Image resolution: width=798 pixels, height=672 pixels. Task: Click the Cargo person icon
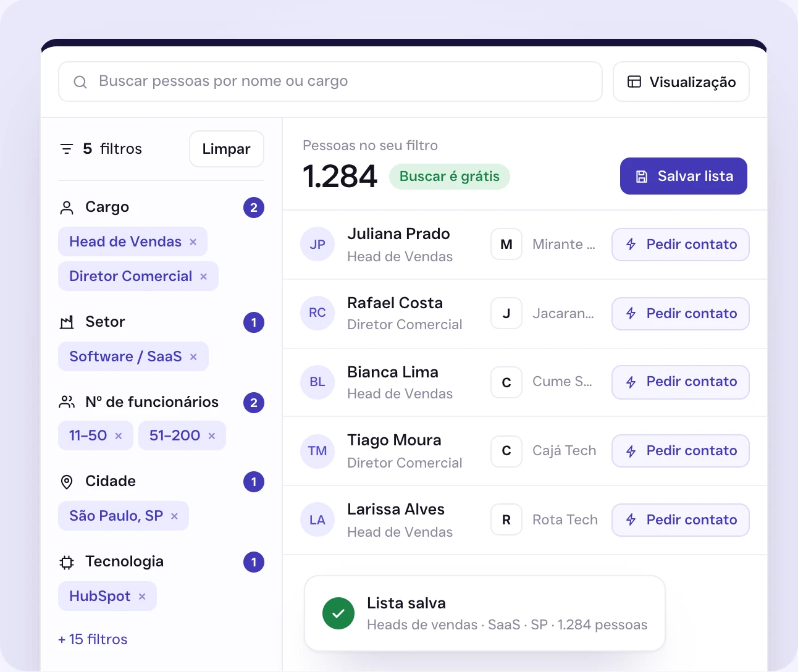67,208
